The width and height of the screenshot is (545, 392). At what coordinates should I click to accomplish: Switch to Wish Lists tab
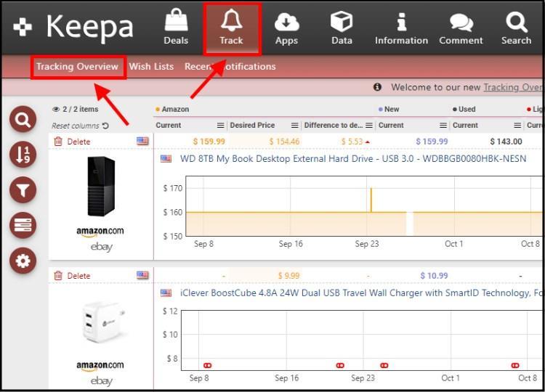[151, 66]
